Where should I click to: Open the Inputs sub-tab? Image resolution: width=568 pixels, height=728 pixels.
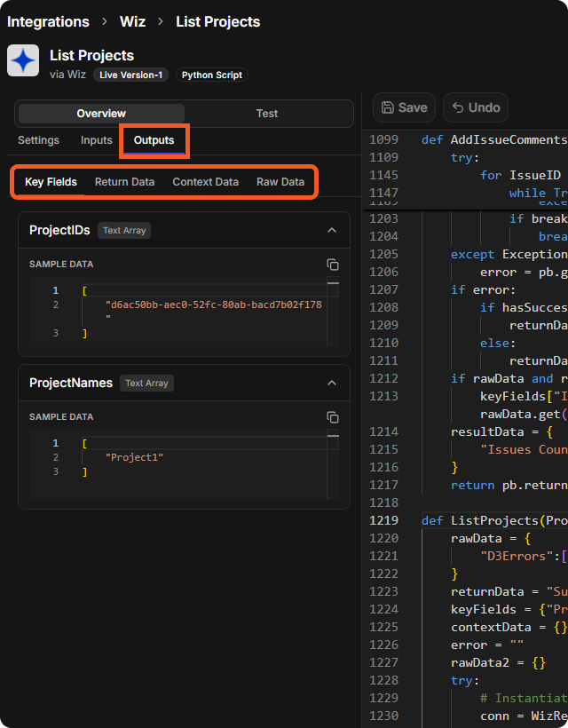tap(97, 140)
